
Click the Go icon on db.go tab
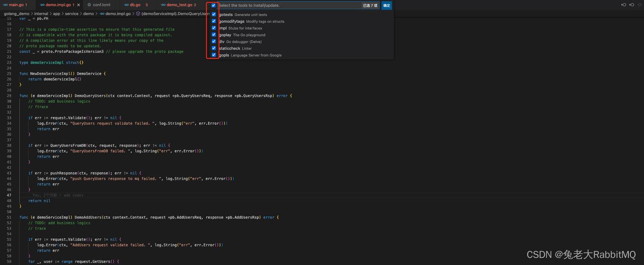click(x=126, y=5)
